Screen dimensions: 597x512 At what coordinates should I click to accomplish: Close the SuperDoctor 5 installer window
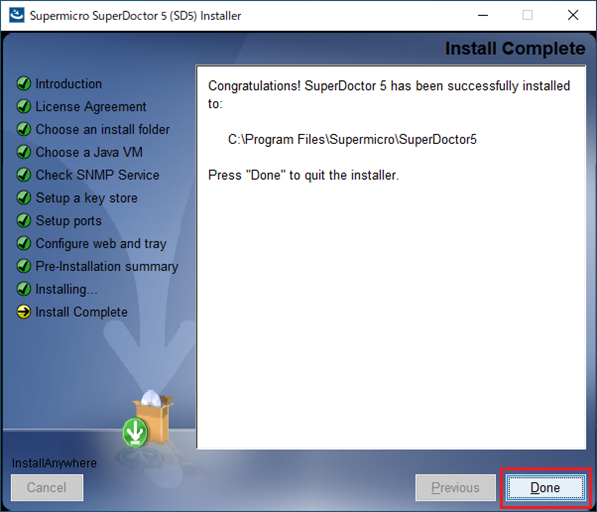573,15
